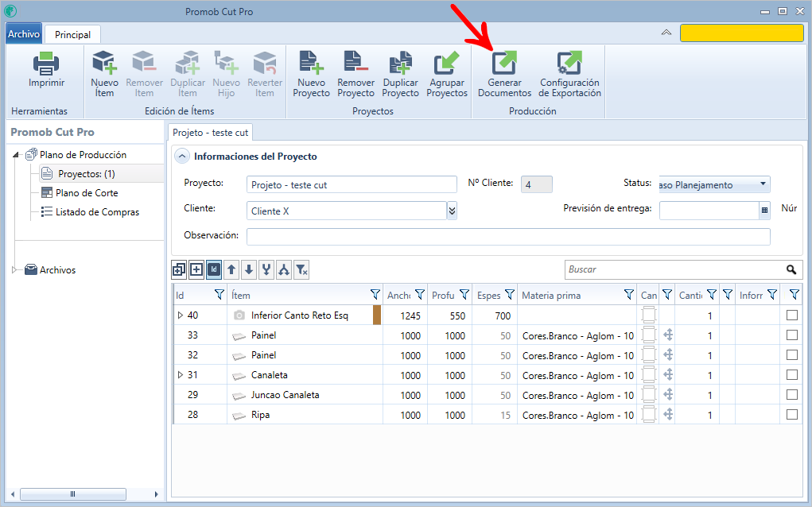Click the move up arrow icon

(x=231, y=269)
